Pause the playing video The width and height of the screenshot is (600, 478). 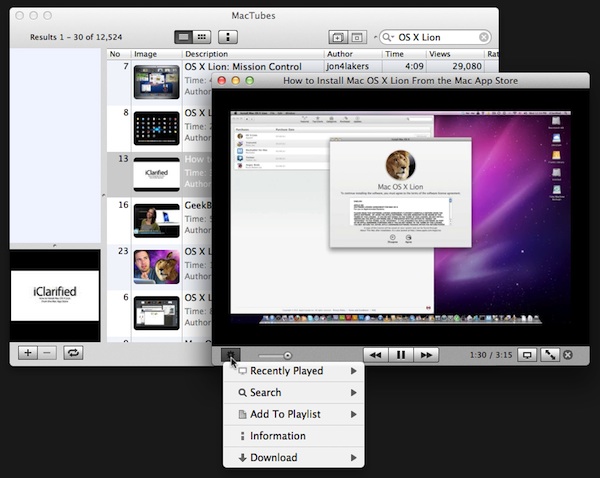401,355
